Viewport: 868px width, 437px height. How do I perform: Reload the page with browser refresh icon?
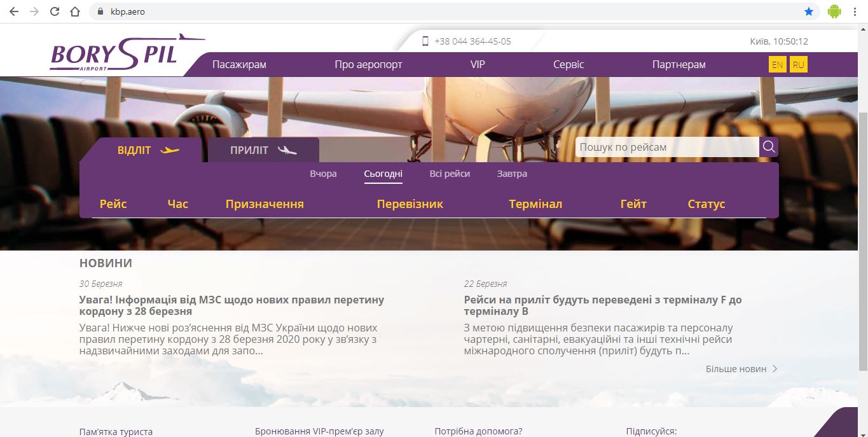coord(55,11)
